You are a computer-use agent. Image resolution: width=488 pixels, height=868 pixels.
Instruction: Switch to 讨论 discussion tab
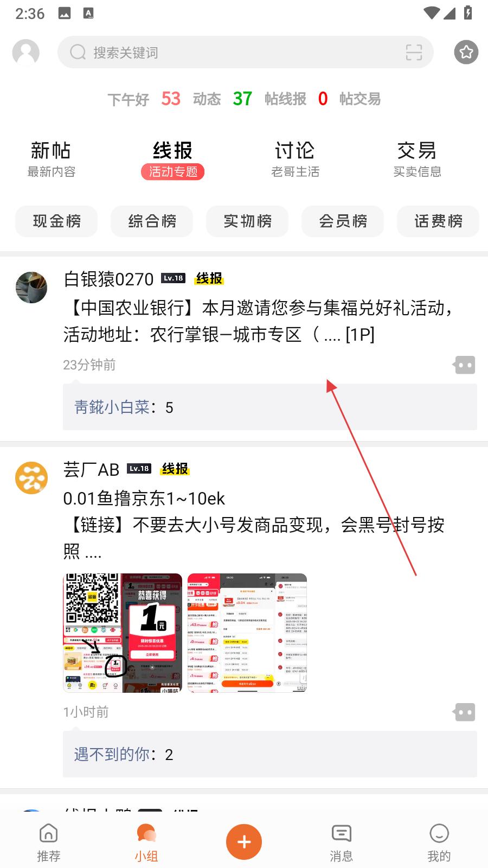click(x=295, y=159)
